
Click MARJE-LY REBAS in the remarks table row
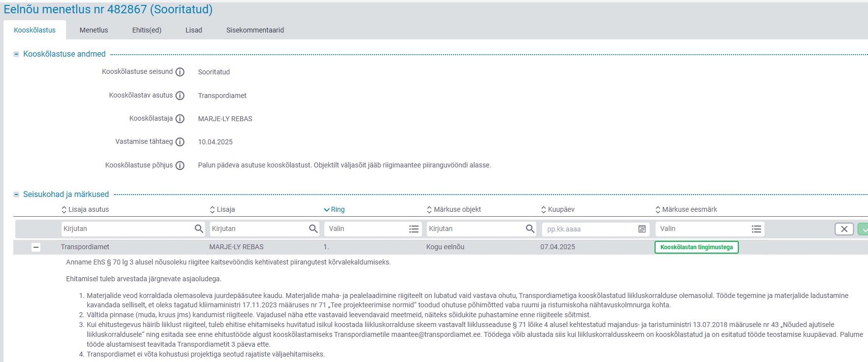point(236,247)
